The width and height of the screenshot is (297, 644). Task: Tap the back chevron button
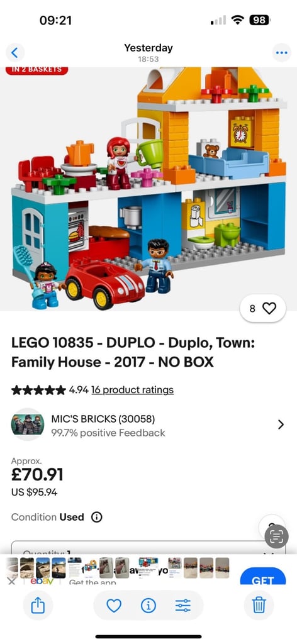coord(15,53)
